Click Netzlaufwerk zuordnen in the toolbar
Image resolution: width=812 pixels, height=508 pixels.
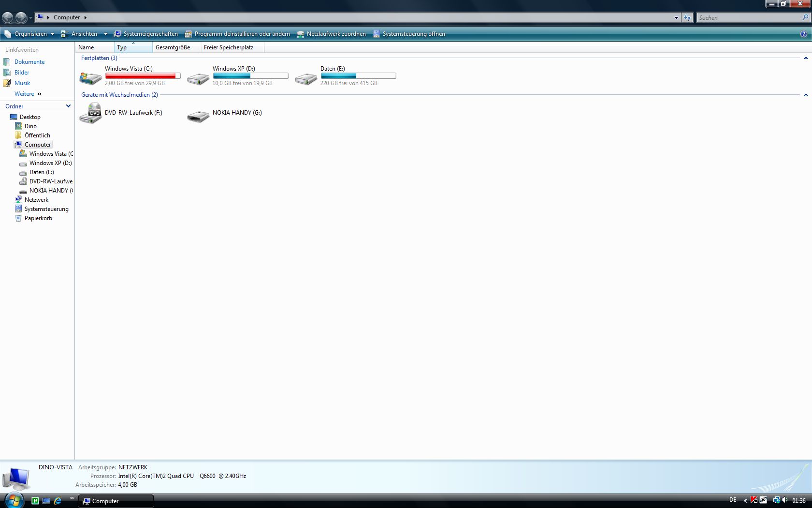331,34
